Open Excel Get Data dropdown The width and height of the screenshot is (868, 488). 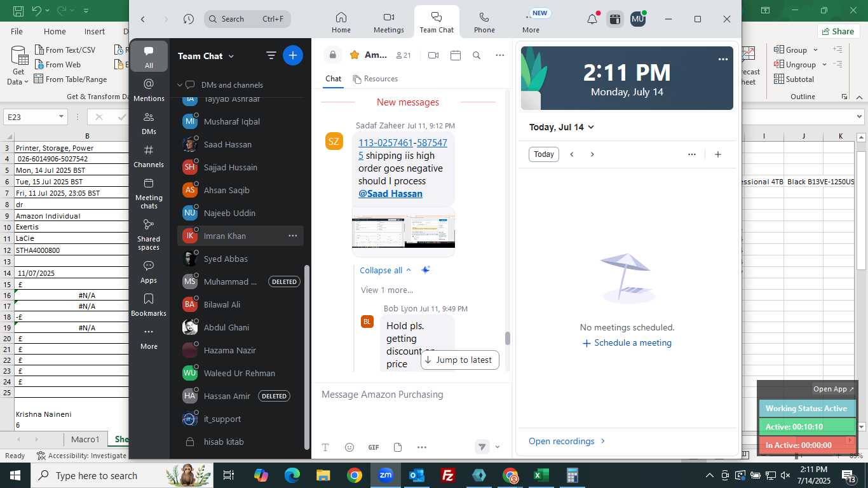click(x=17, y=65)
